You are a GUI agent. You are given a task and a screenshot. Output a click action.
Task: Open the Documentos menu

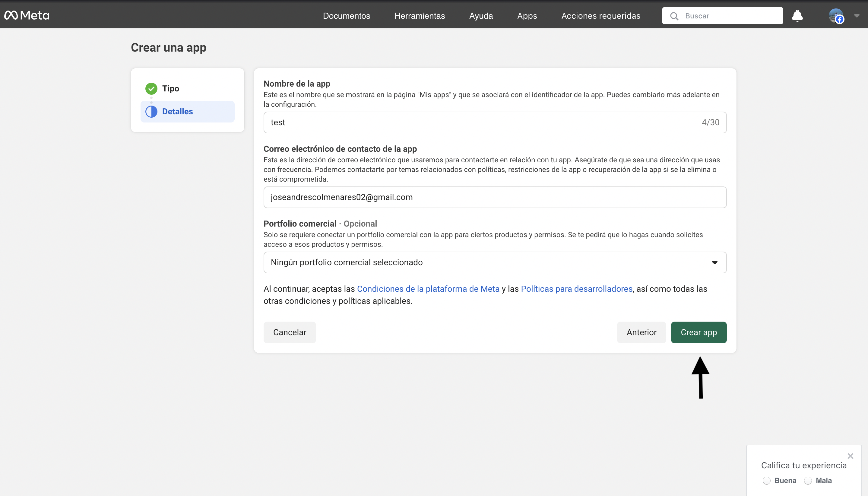[x=346, y=16]
